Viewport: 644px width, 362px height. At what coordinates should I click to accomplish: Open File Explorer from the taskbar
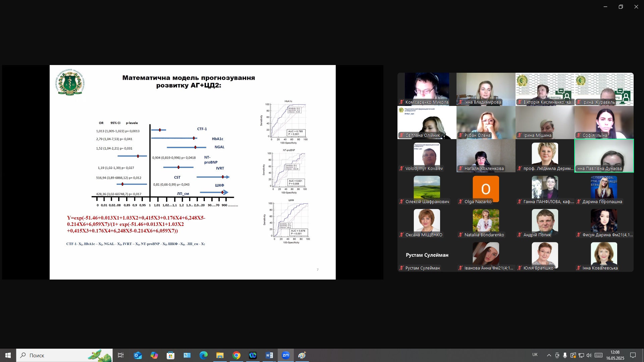tap(220, 355)
